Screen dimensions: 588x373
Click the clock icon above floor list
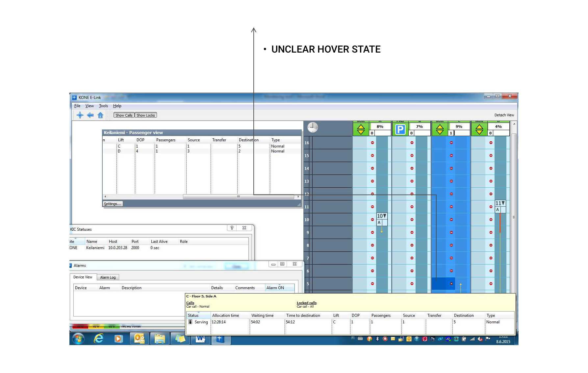pyautogui.click(x=313, y=127)
